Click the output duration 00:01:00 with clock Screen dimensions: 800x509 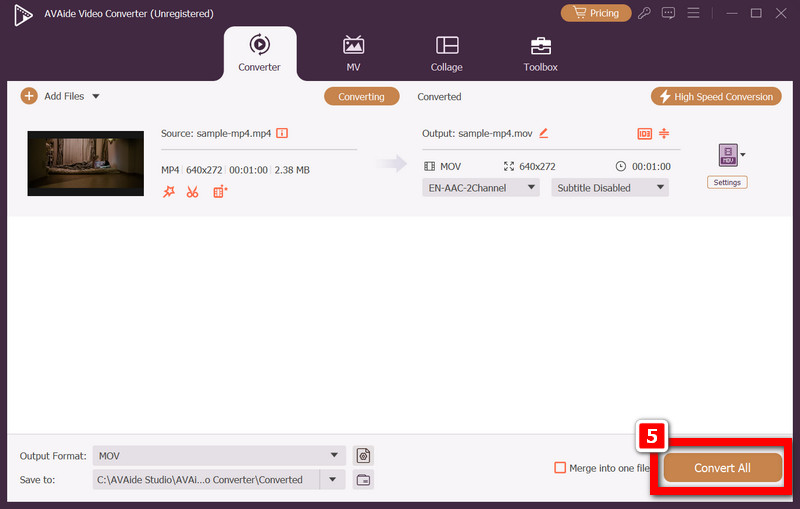643,166
